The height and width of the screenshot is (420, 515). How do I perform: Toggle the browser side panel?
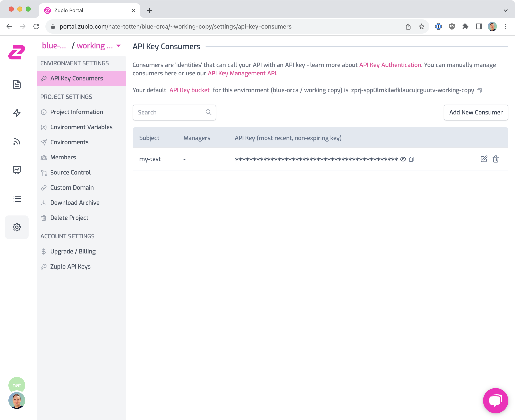478,26
